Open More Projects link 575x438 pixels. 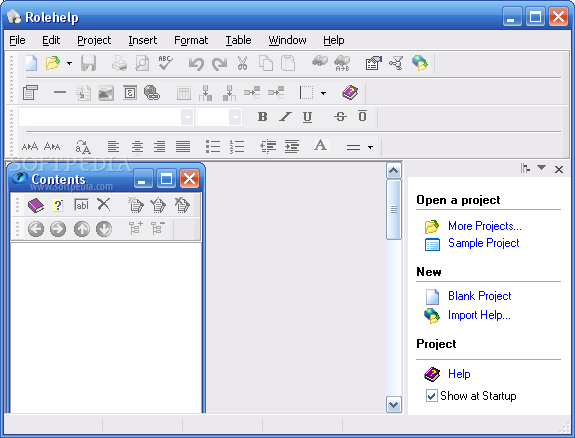pos(485,226)
